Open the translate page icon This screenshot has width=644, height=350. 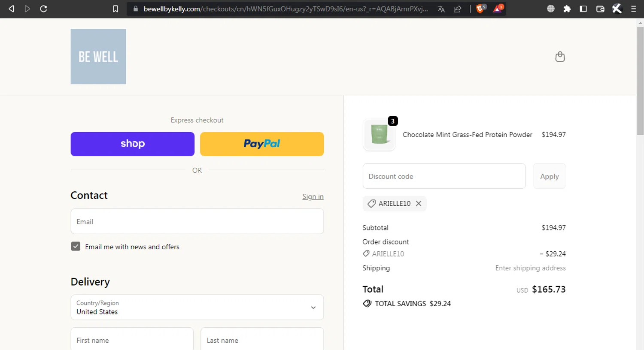point(441,9)
